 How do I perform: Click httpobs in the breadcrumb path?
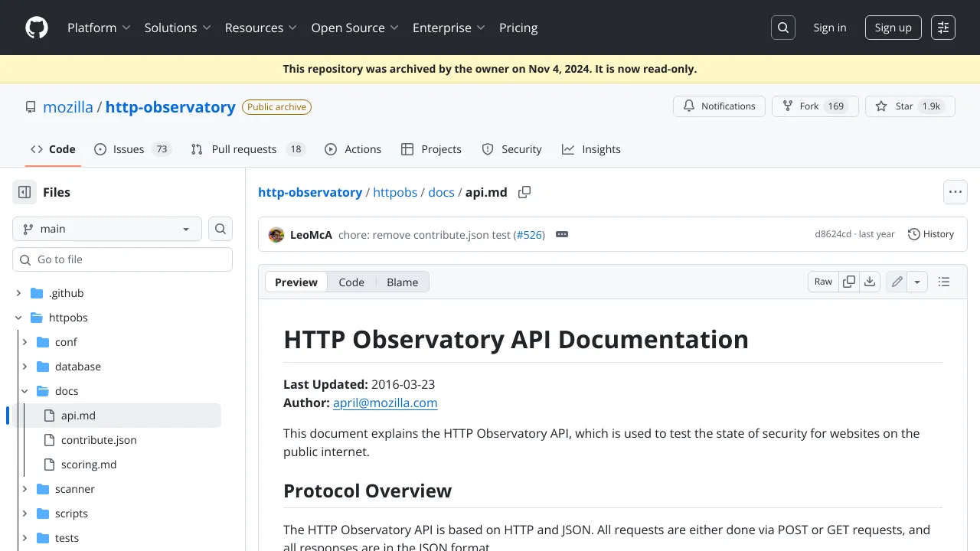tap(395, 192)
